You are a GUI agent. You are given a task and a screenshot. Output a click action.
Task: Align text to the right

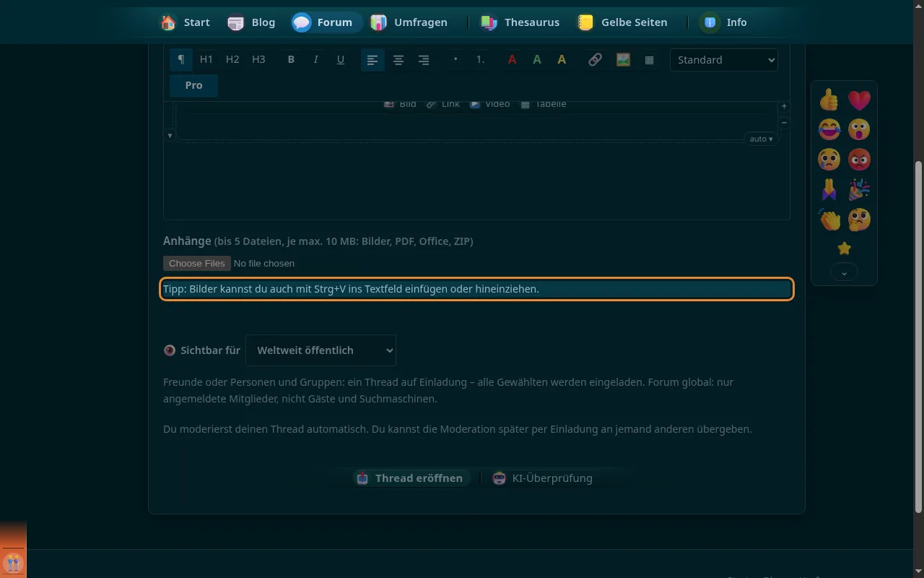click(424, 60)
